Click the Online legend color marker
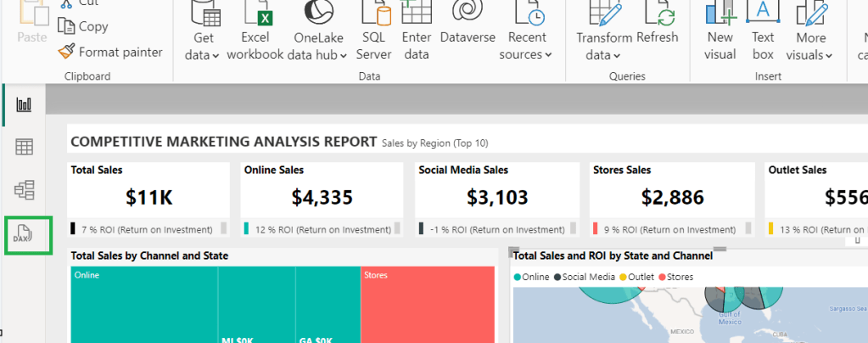 tap(518, 277)
